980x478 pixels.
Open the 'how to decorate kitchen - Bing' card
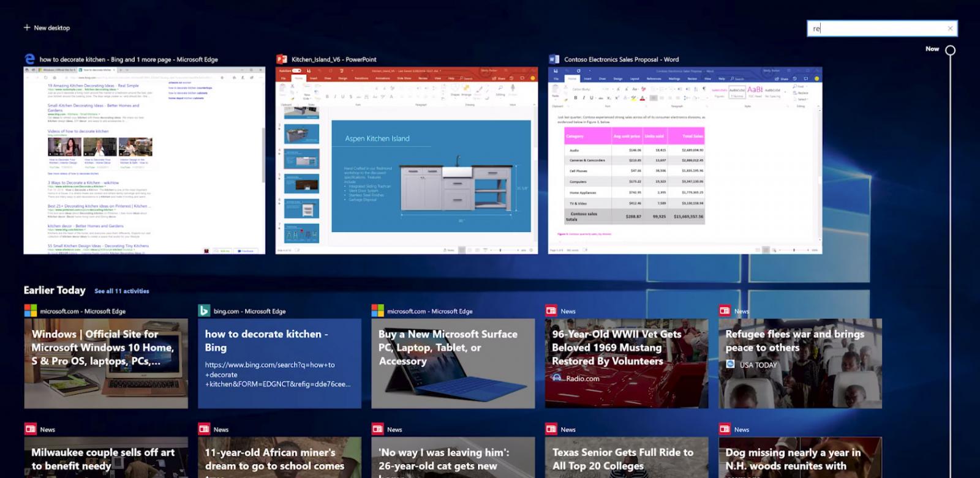(279, 364)
